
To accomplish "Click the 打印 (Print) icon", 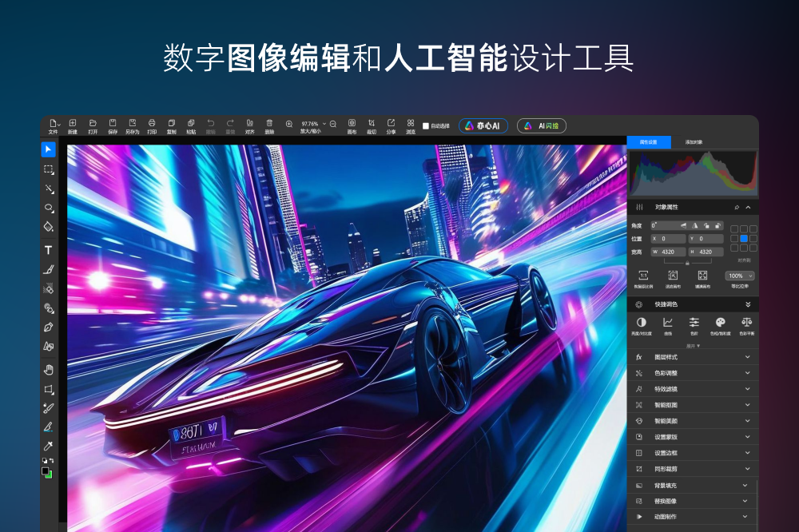I will coord(152,125).
